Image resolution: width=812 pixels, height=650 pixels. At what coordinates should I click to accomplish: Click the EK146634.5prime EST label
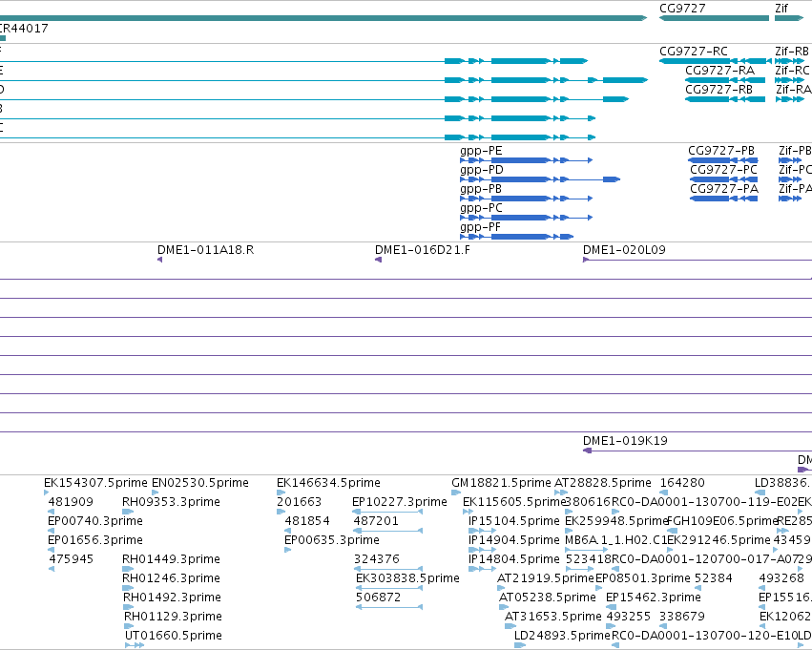(328, 483)
